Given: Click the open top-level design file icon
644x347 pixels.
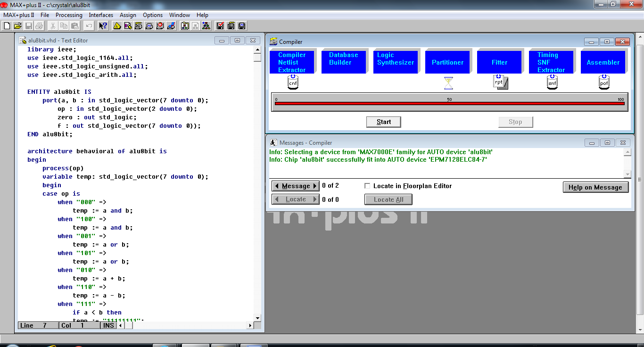Looking at the screenshot, I should coord(184,25).
